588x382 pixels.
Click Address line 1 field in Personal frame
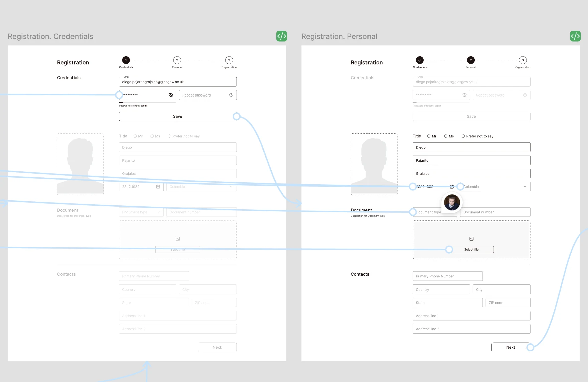click(471, 316)
